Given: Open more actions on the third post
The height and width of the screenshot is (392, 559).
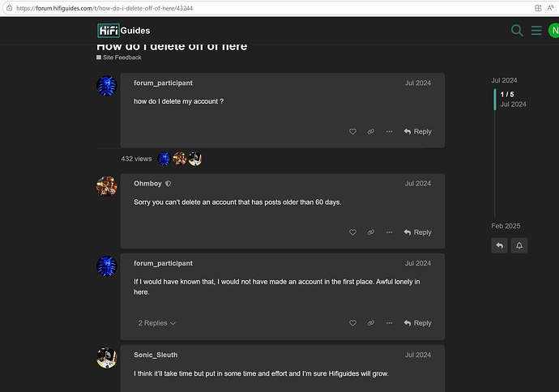Looking at the screenshot, I should pos(389,323).
